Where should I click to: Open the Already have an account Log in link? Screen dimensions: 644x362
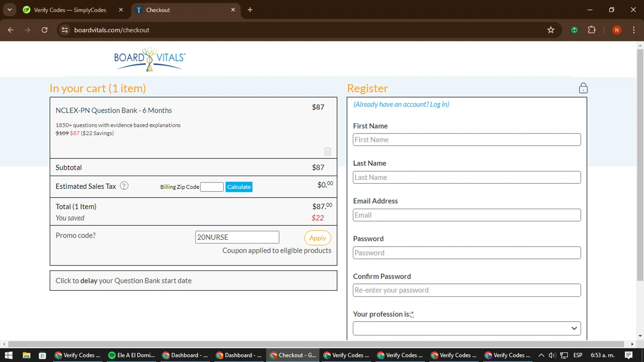401,104
